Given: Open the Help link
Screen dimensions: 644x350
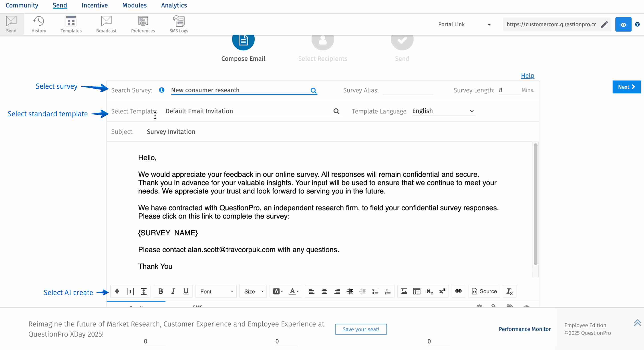Looking at the screenshot, I should point(527,75).
